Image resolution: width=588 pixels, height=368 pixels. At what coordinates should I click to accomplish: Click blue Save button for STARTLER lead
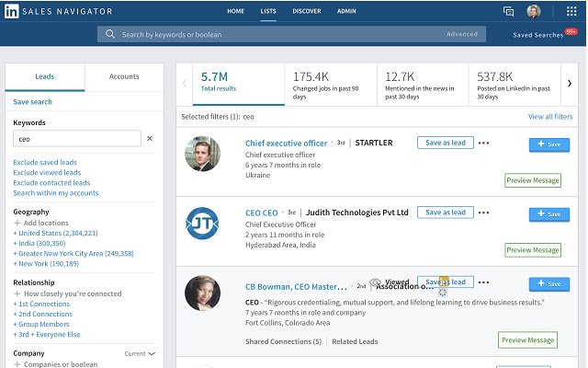[x=549, y=144]
